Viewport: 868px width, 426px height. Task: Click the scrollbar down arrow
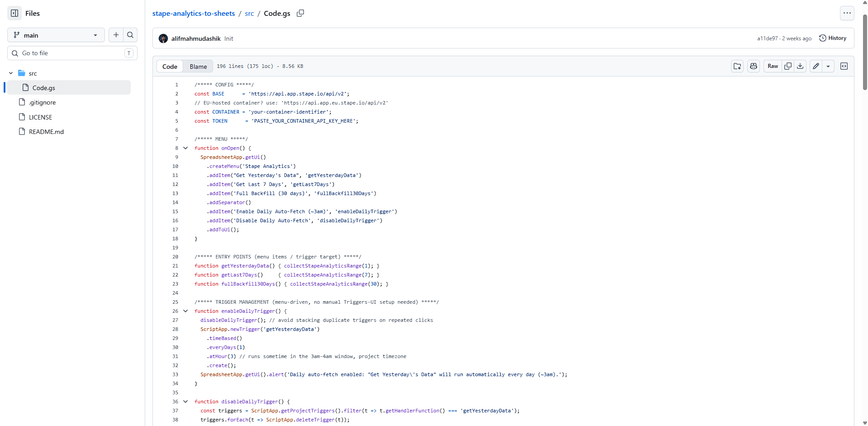[865, 422]
